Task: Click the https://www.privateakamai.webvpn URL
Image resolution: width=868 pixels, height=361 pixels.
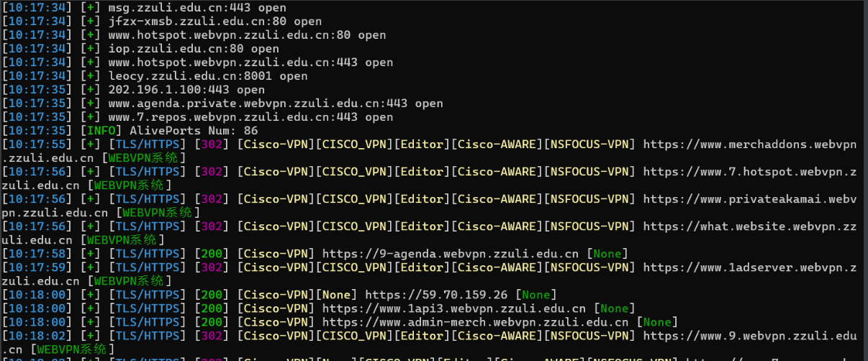Action: pos(750,199)
